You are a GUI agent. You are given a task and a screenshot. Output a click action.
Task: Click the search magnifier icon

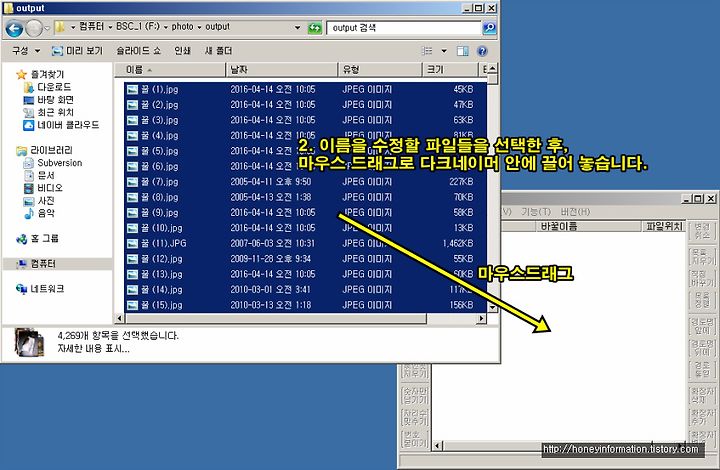(x=489, y=28)
